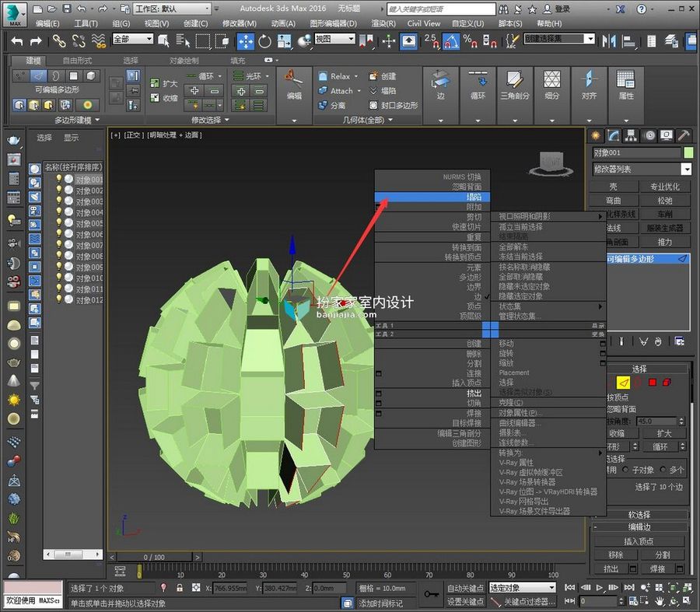
Task: Select the 多个 radio button
Action: tap(663, 470)
